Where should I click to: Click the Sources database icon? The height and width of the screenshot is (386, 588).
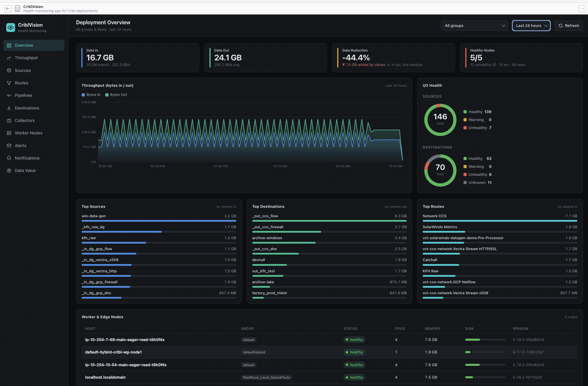click(9, 70)
